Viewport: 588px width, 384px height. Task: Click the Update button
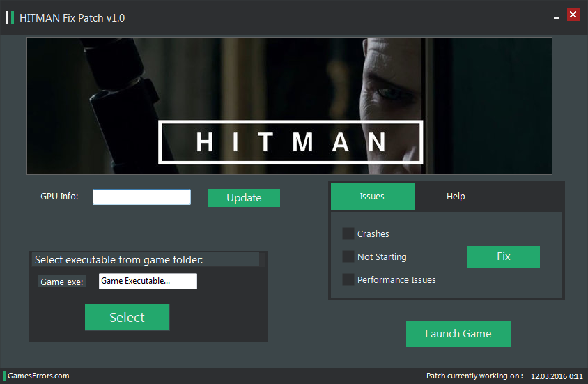(x=244, y=198)
